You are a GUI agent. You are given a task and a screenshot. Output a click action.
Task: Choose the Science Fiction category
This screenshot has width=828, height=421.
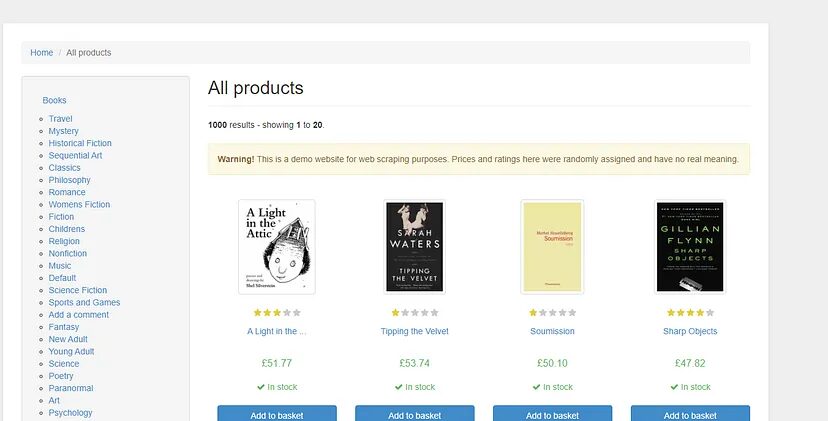[x=78, y=290]
